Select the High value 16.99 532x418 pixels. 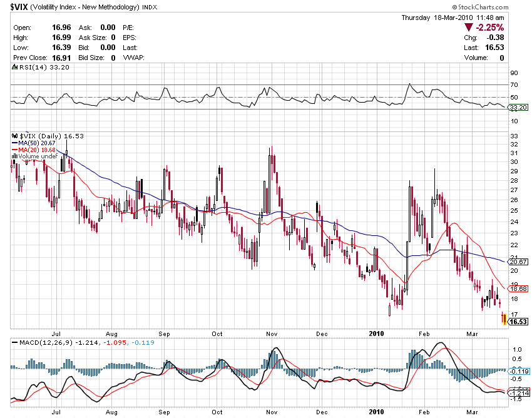coord(61,38)
